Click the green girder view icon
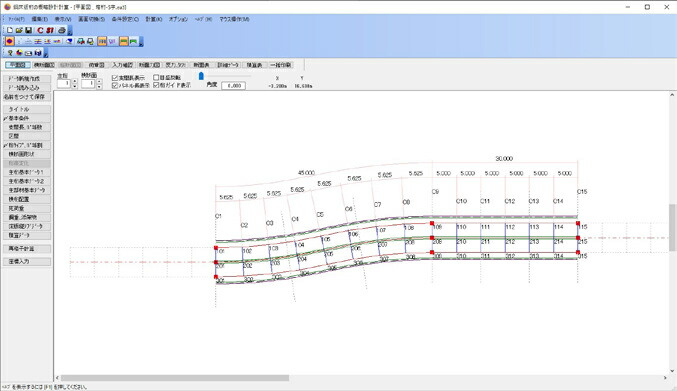Image resolution: width=677 pixels, height=391 pixels. coord(133,41)
